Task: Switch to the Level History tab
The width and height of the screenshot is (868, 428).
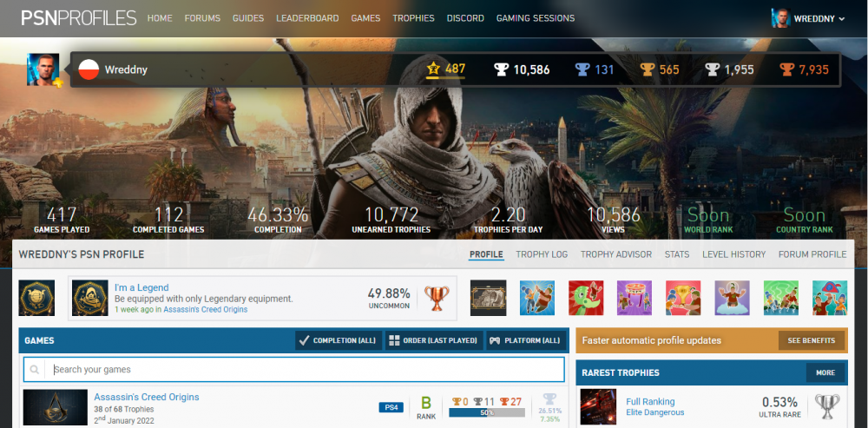Action: click(734, 254)
